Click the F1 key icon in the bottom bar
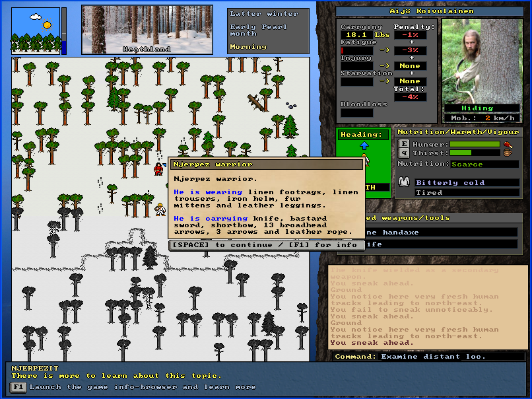 [x=18, y=387]
